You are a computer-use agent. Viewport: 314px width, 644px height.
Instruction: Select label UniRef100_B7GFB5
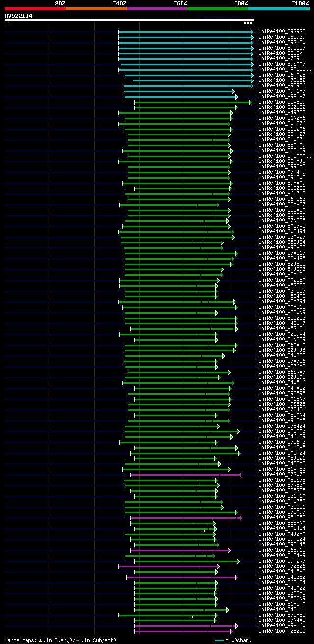pos(282,615)
